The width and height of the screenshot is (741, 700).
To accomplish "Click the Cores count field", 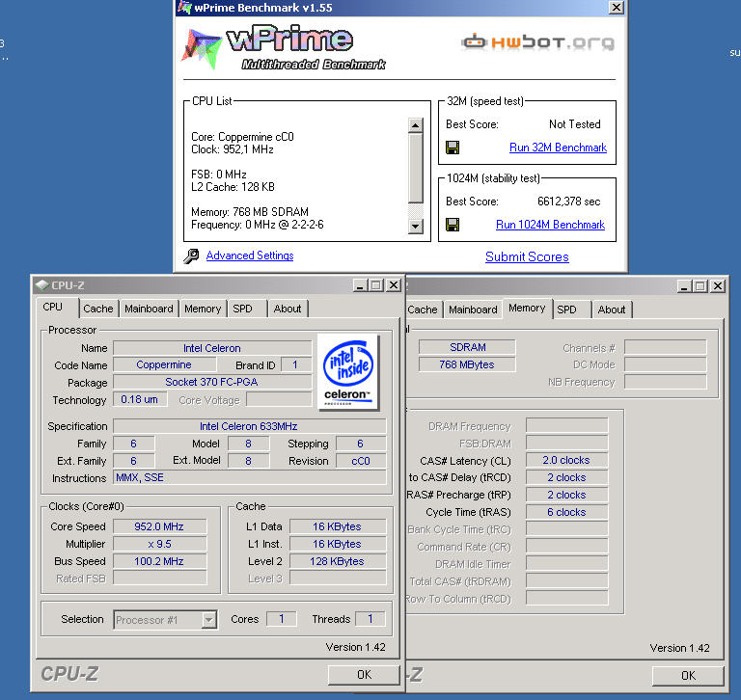I will [282, 619].
